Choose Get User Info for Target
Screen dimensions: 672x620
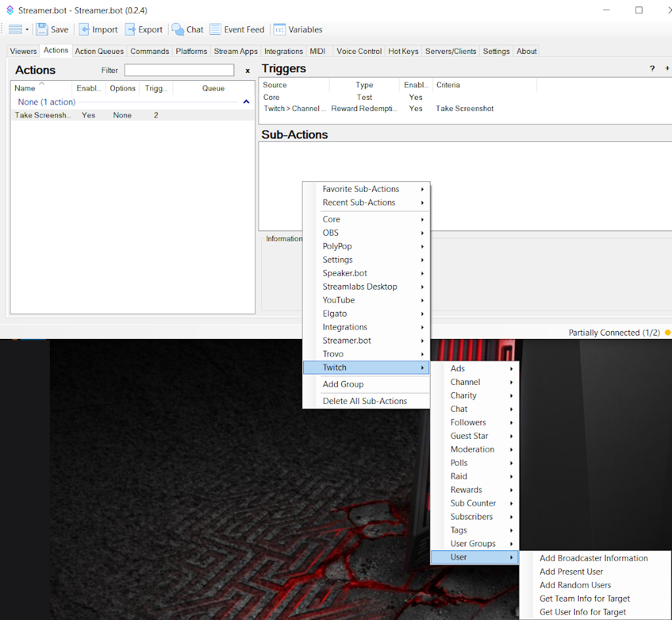coord(583,612)
